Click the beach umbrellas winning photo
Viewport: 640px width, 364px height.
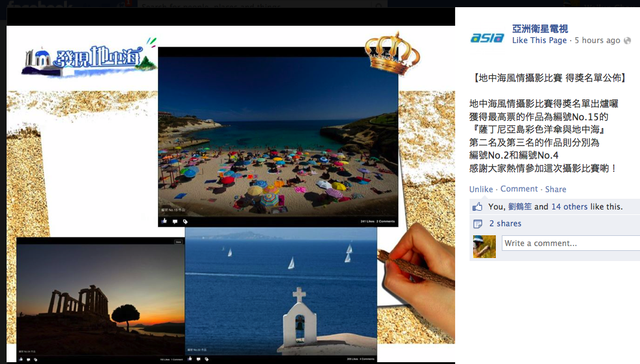(x=278, y=137)
